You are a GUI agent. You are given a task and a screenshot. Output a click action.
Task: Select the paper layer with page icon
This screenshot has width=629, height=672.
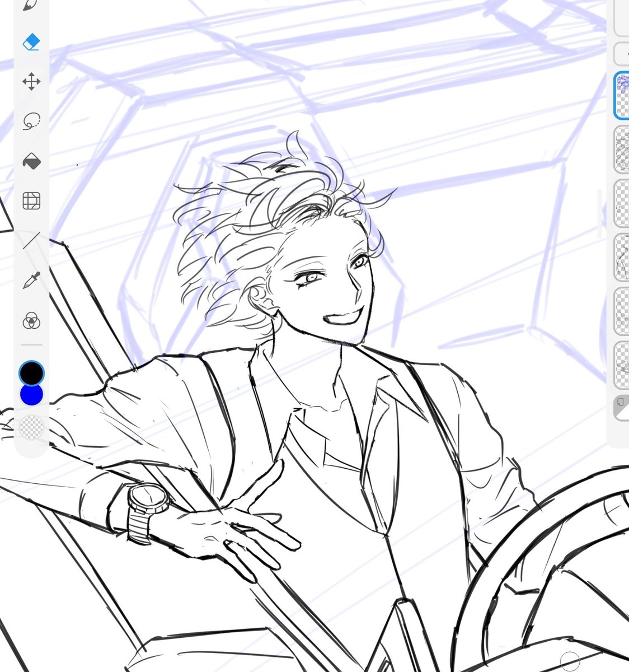pyautogui.click(x=621, y=408)
